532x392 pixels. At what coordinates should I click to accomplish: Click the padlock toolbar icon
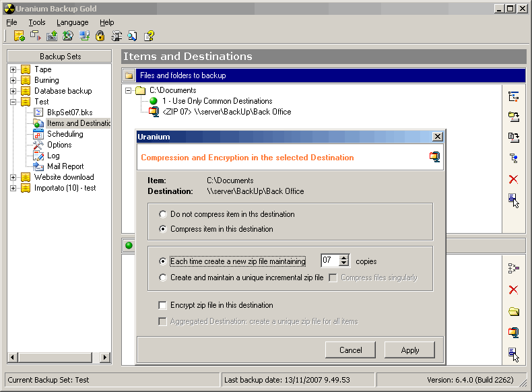100,36
